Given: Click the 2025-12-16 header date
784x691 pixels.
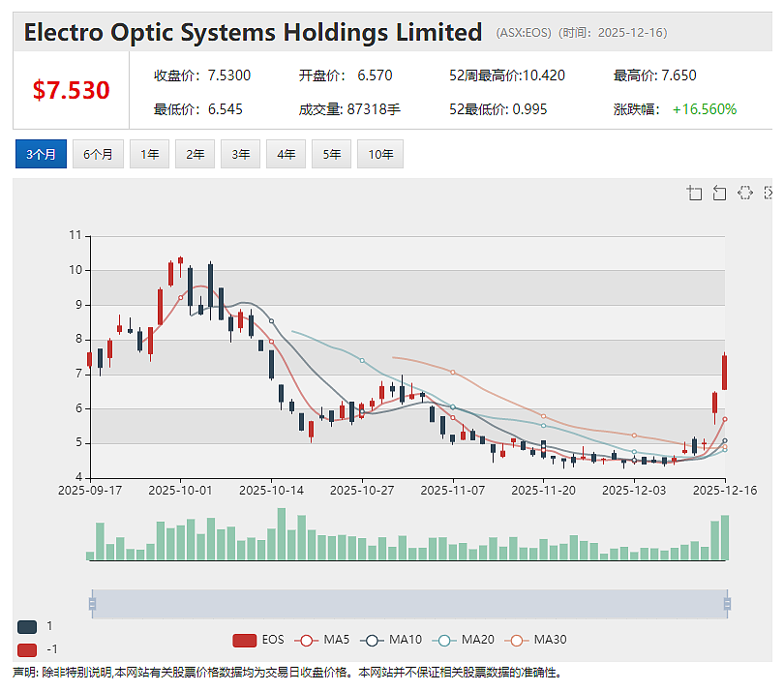Looking at the screenshot, I should pyautogui.click(x=630, y=33).
